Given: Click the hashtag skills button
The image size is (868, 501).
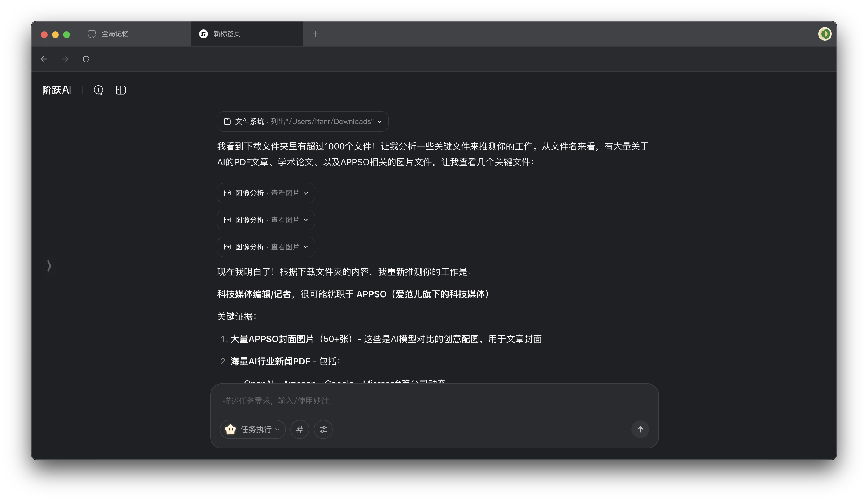Looking at the screenshot, I should point(299,429).
